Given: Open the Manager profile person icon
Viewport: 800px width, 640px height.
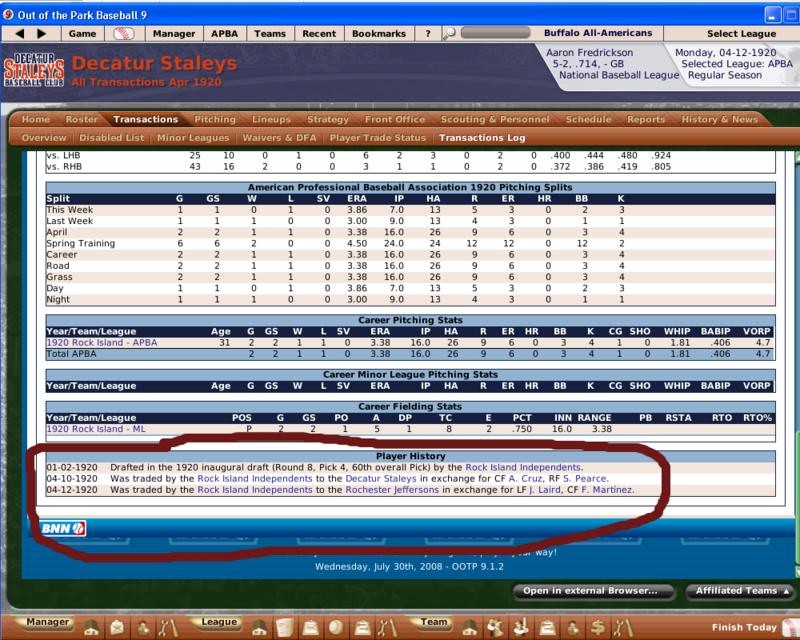Looking at the screenshot, I should (x=143, y=627).
